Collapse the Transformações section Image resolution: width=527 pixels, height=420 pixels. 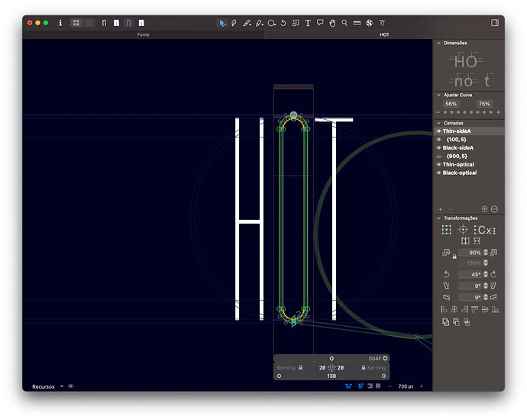click(x=438, y=218)
